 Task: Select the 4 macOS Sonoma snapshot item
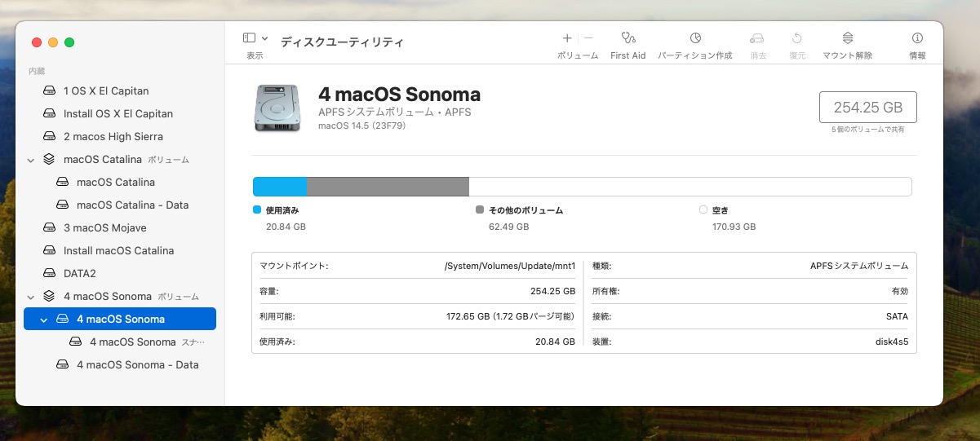(x=132, y=342)
